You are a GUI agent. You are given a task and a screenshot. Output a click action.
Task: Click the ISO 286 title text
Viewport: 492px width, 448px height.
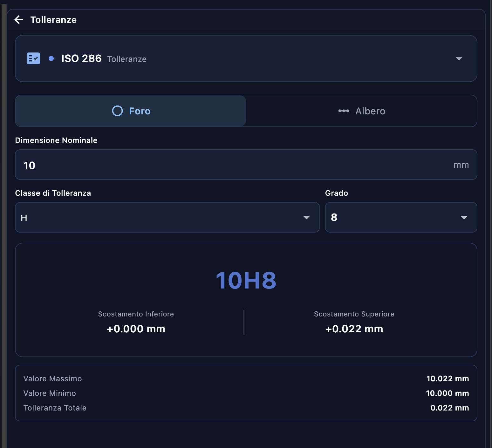coord(81,58)
